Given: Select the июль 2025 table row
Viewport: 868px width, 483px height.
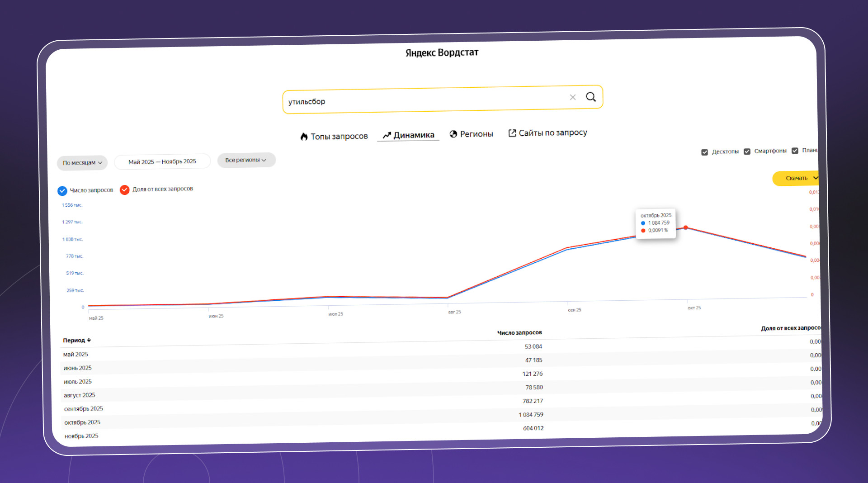Looking at the screenshot, I should (441, 375).
